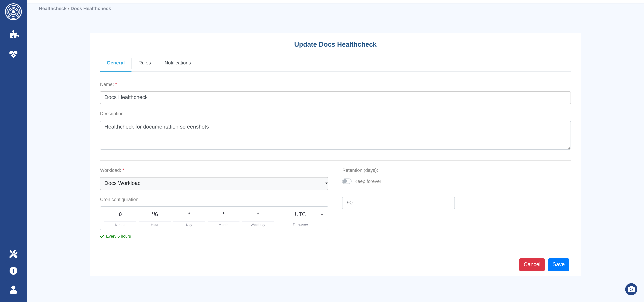Open the user profile icon
The width and height of the screenshot is (644, 302).
(13, 289)
